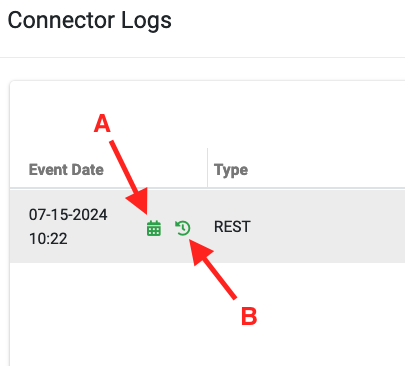Select the REST type cell
Viewport: 405px width, 366px height.
[x=232, y=227]
